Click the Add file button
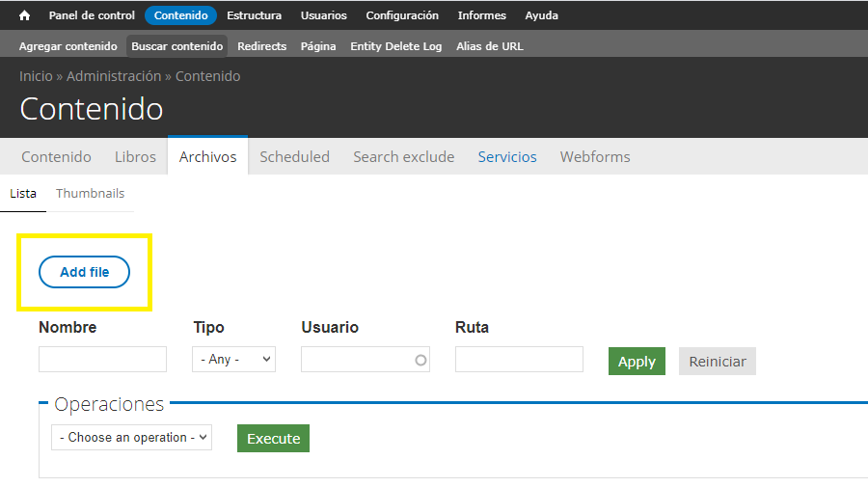 [x=85, y=272]
